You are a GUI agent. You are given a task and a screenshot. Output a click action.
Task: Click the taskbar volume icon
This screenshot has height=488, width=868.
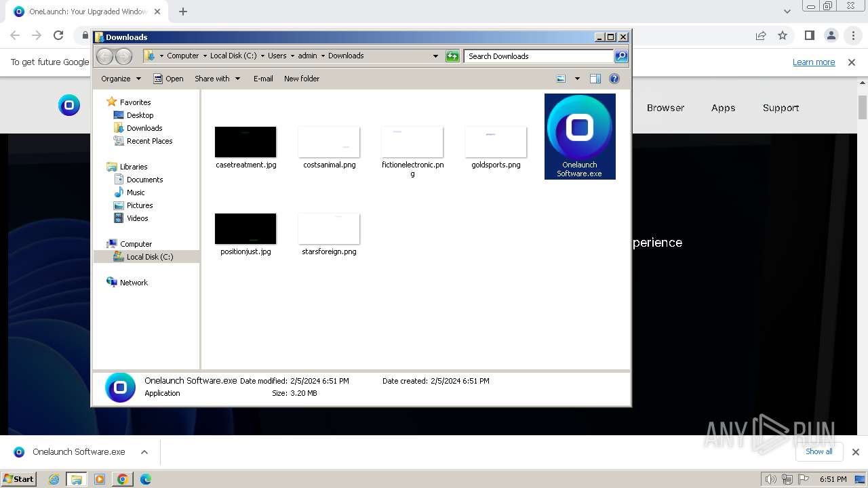pos(770,480)
